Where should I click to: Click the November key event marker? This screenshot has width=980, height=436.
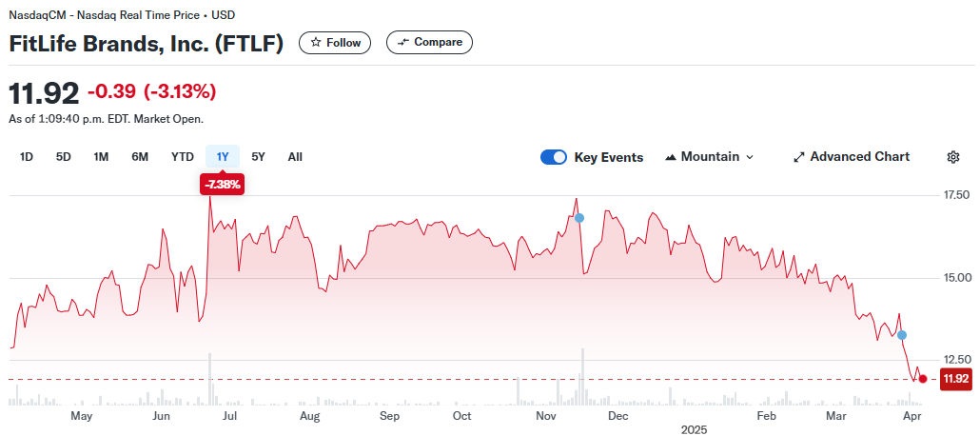(579, 218)
